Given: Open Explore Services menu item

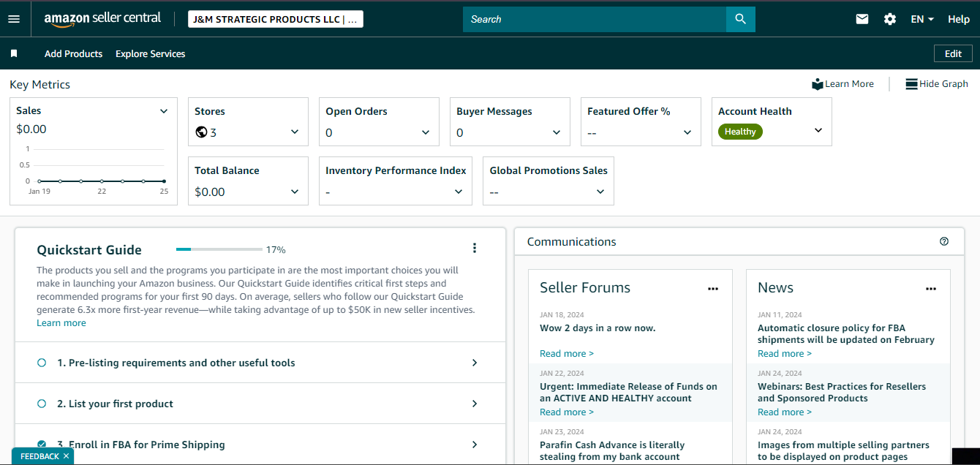Looking at the screenshot, I should click(x=150, y=53).
